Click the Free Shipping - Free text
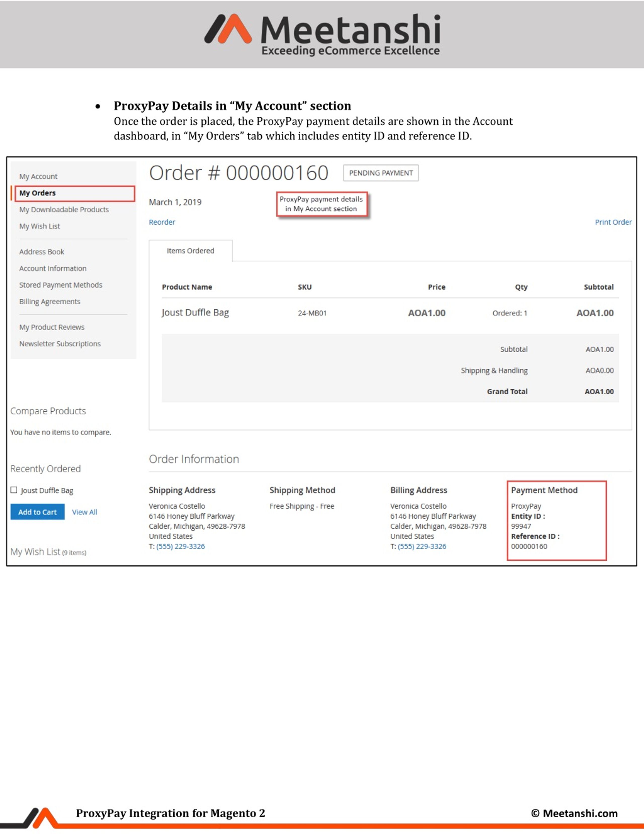Screen dimensions: 644x834 302,506
